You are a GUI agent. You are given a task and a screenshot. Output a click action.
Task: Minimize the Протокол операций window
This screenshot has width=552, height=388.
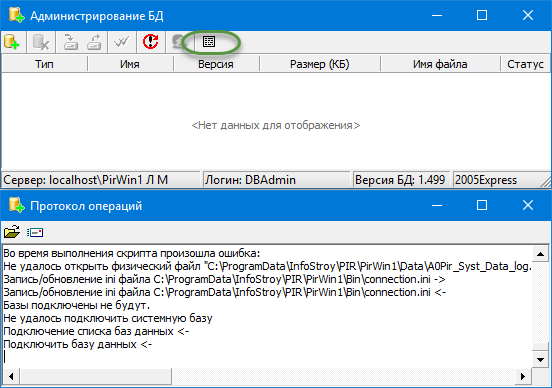tap(437, 205)
